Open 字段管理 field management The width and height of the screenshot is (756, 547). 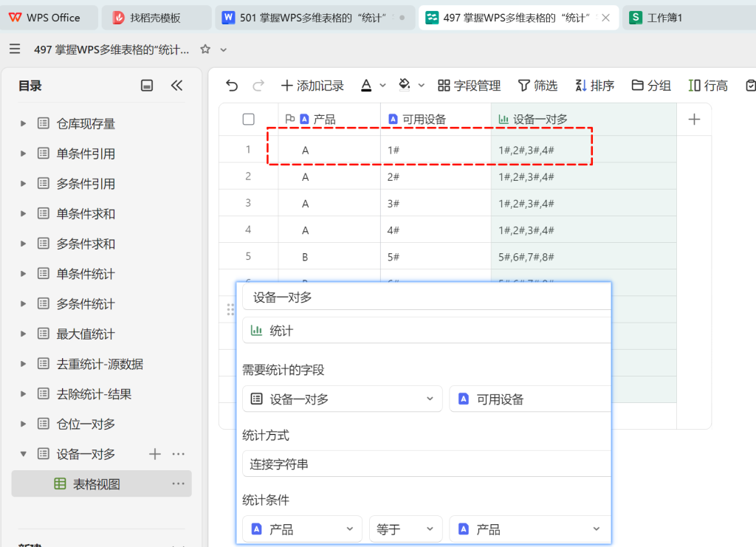click(x=469, y=86)
